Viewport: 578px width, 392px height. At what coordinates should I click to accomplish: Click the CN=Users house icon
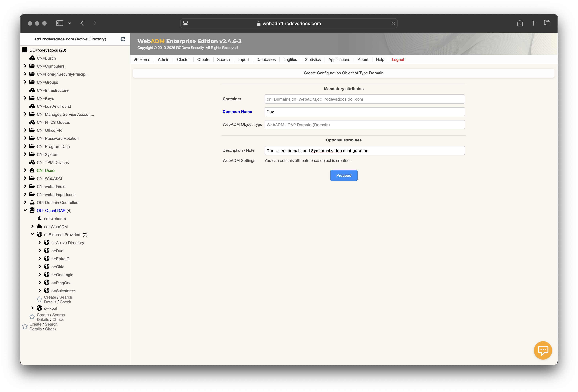(x=32, y=170)
